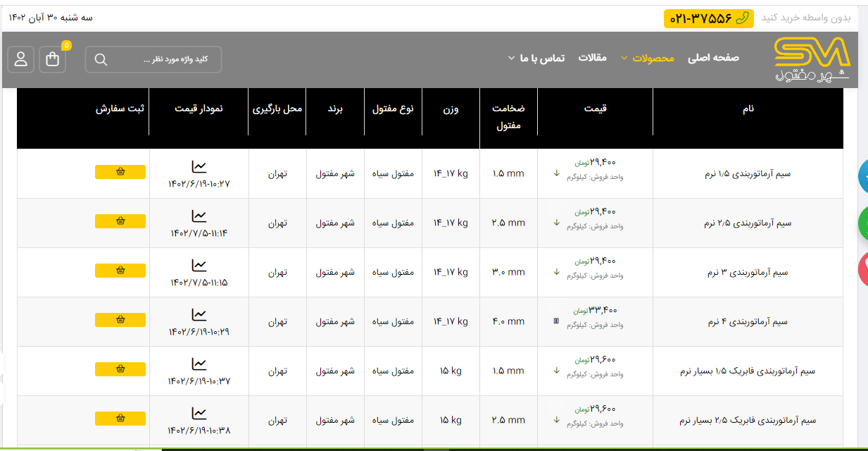Open product link سیم آرماتوربندی ۴ نرم
Screen dimensions: 868x451
pyautogui.click(x=748, y=322)
